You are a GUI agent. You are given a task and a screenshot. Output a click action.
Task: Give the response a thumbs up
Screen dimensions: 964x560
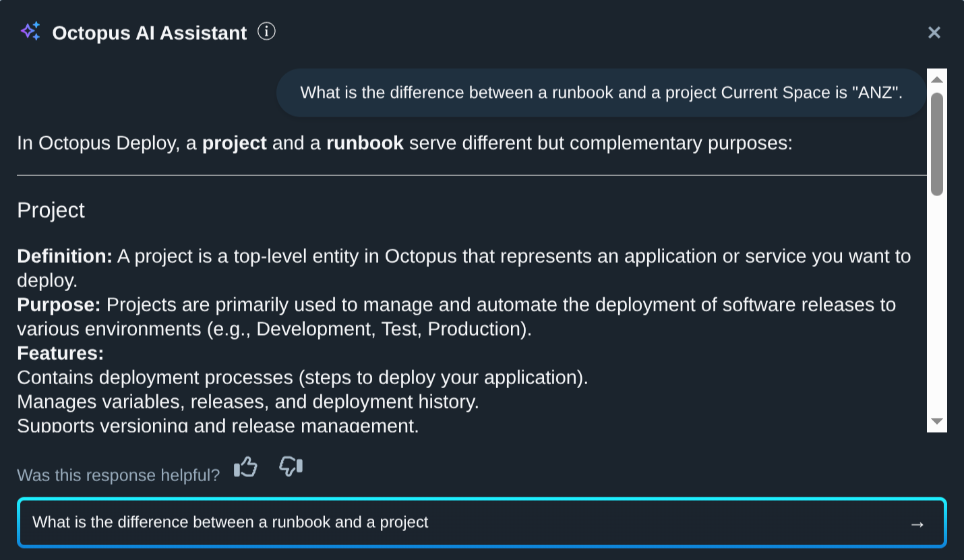pyautogui.click(x=245, y=466)
